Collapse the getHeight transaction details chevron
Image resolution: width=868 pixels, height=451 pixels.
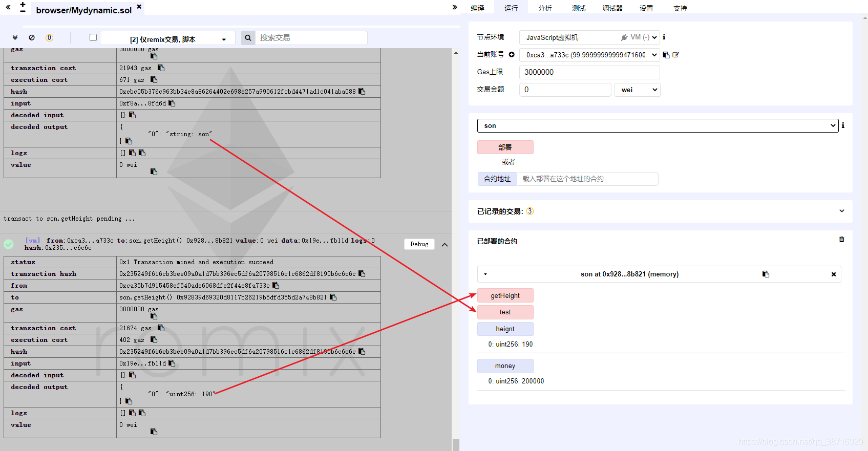444,245
